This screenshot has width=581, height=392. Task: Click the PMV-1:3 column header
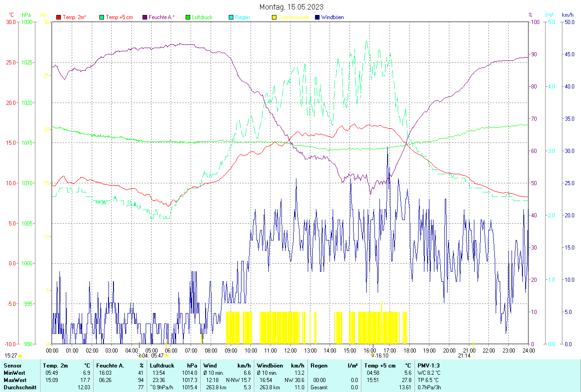[428, 365]
